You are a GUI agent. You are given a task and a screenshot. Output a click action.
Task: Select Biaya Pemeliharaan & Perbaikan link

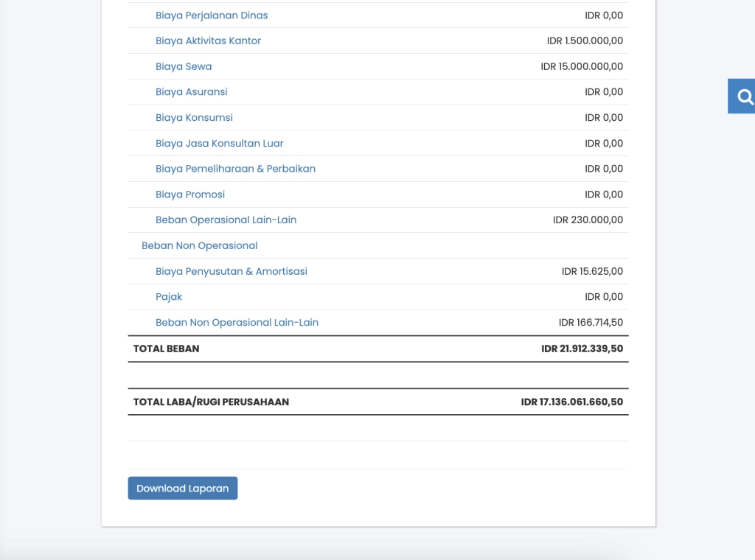(x=235, y=169)
